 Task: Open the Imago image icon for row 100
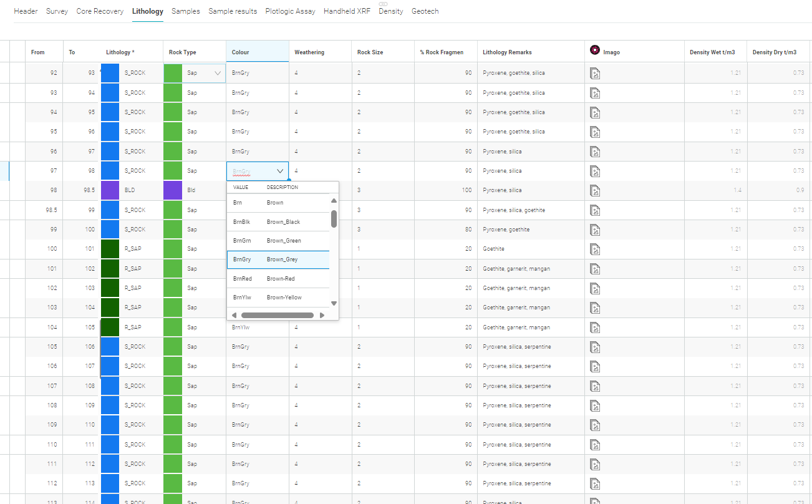[596, 250]
